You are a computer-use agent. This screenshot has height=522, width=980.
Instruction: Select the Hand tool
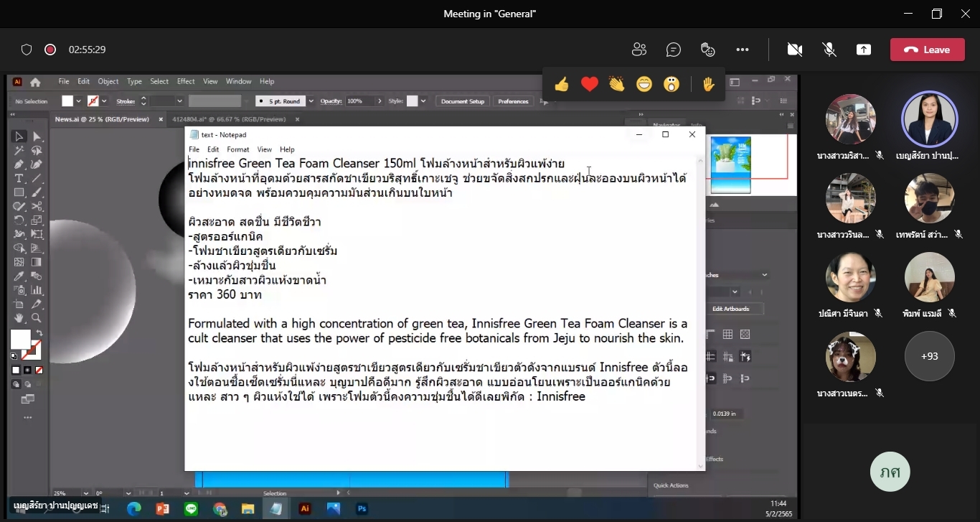[x=19, y=318]
